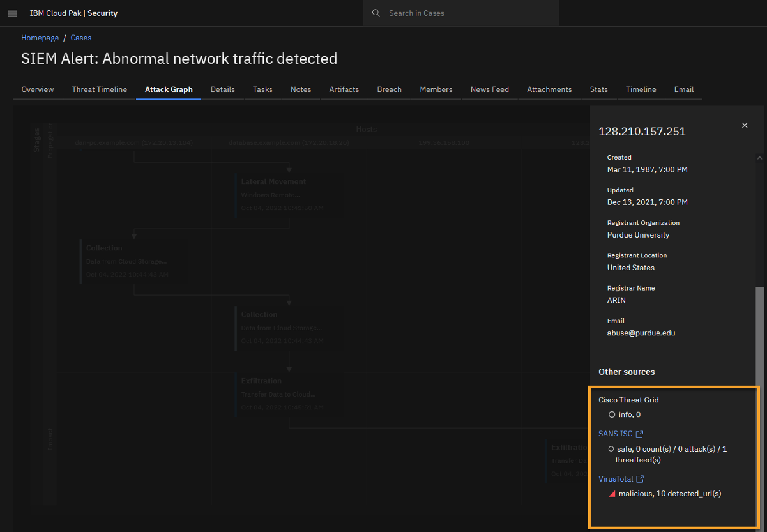
Task: Click the SIEM Alert case title
Action: click(x=179, y=59)
